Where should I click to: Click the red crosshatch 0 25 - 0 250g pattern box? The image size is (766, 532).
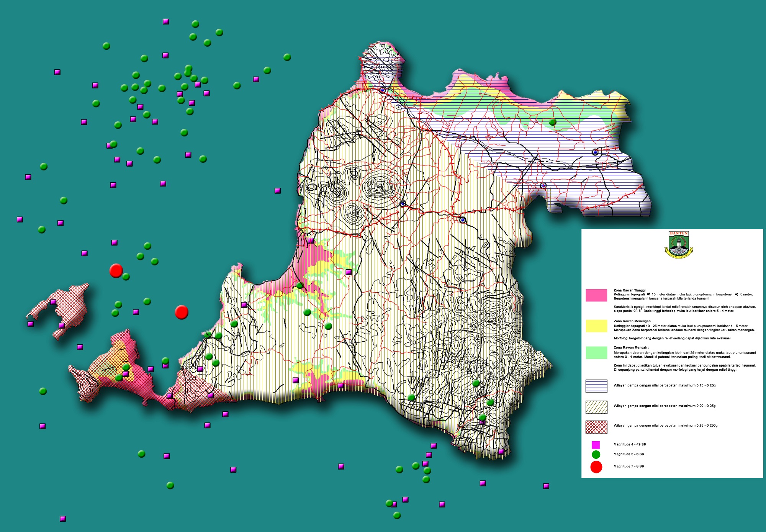596,427
